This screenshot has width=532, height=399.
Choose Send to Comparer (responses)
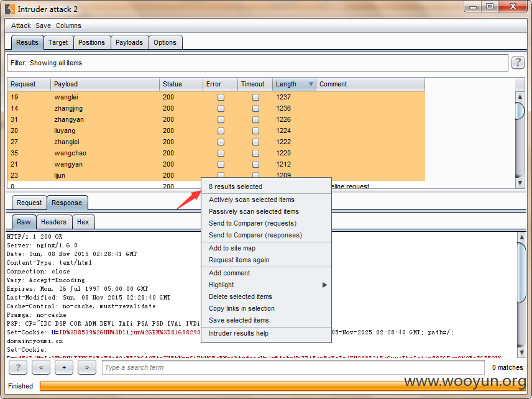pos(267,235)
